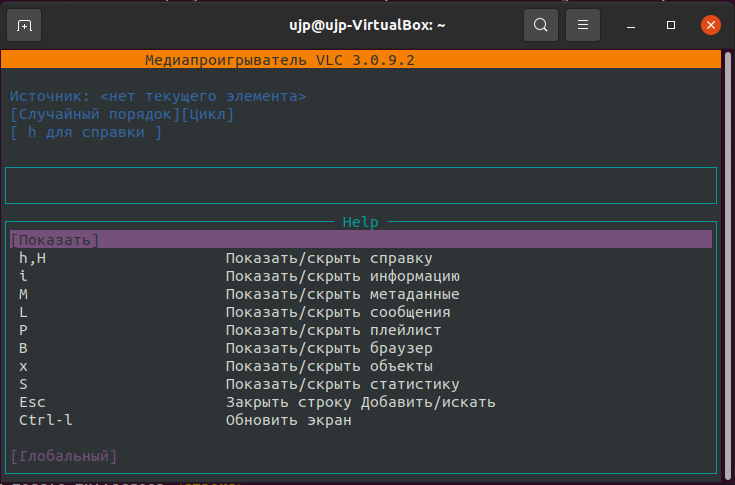735x485 pixels.
Task: Close the terminal window
Action: point(711,25)
